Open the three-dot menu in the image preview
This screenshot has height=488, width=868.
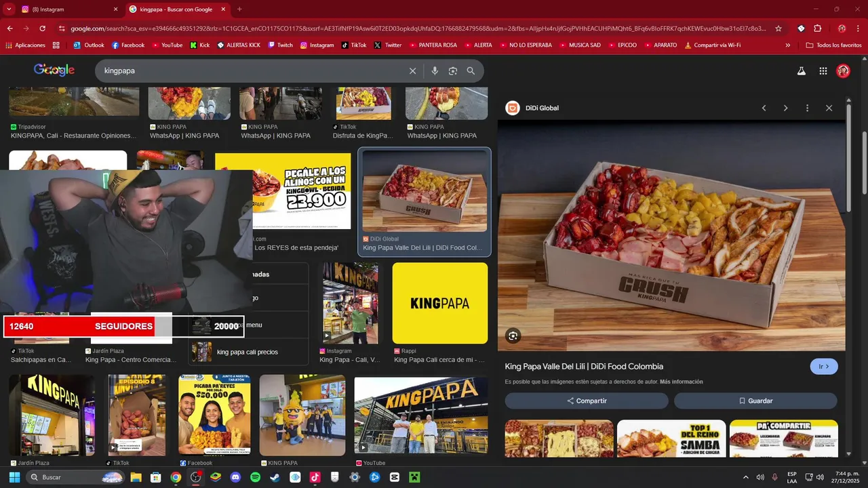pyautogui.click(x=807, y=108)
